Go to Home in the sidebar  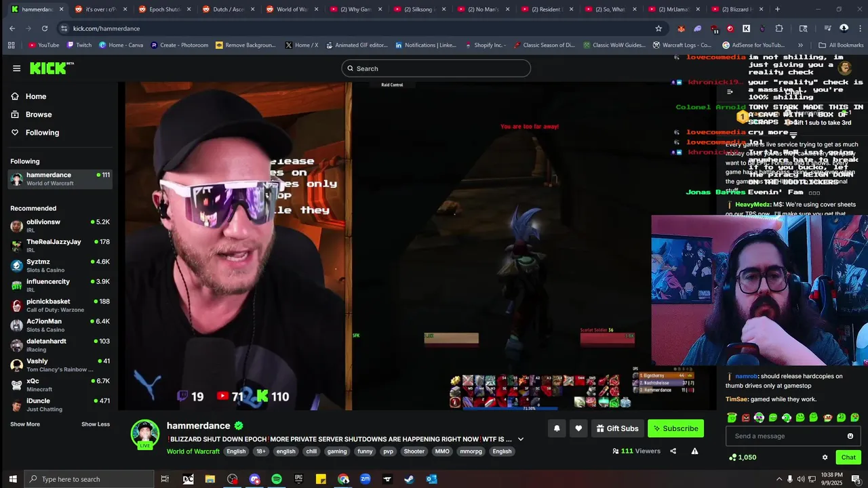pyautogui.click(x=35, y=96)
